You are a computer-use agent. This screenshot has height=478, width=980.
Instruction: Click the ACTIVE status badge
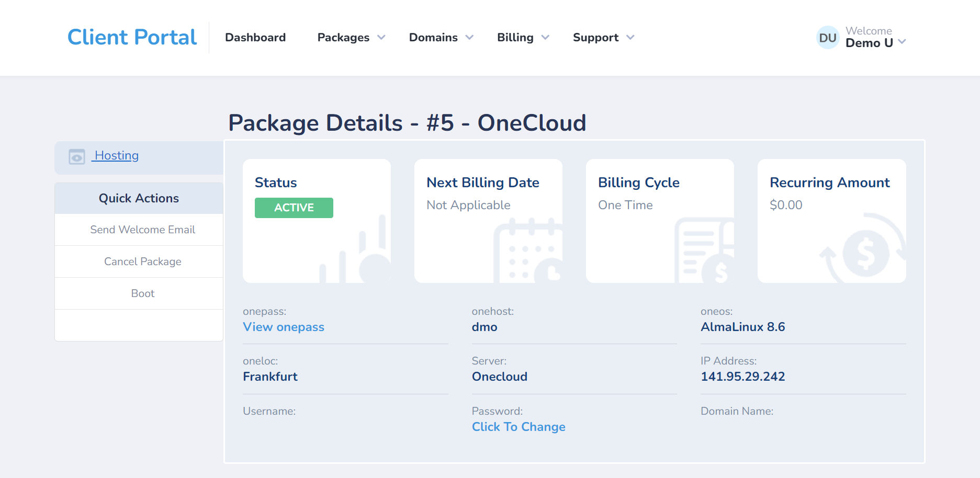294,208
